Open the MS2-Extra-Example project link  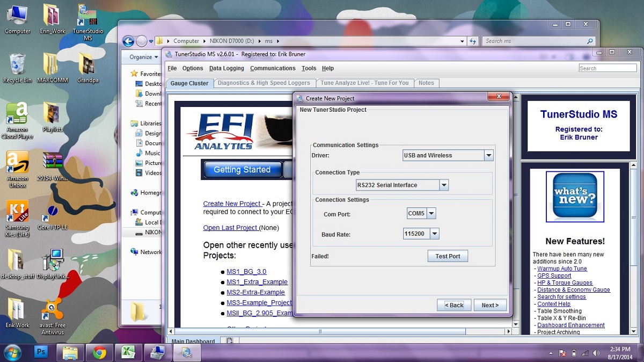[x=255, y=292]
